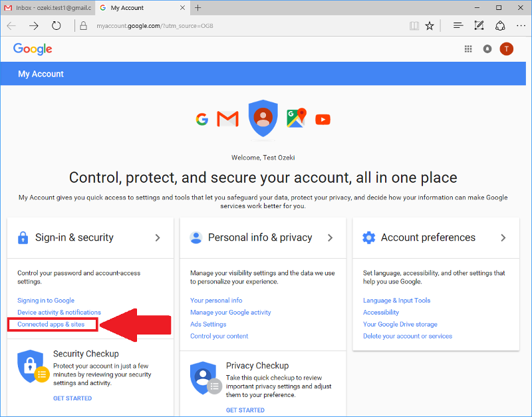Expand Sign-in & security chevron arrow

pyautogui.click(x=158, y=237)
